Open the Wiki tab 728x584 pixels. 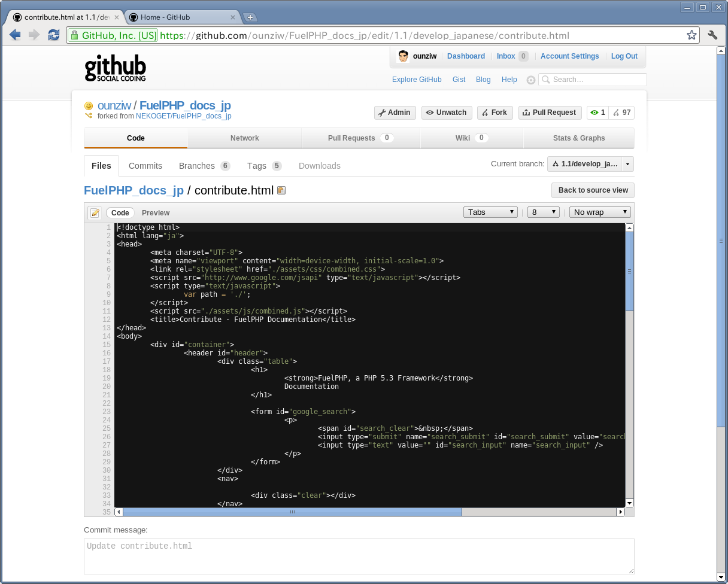(472, 138)
